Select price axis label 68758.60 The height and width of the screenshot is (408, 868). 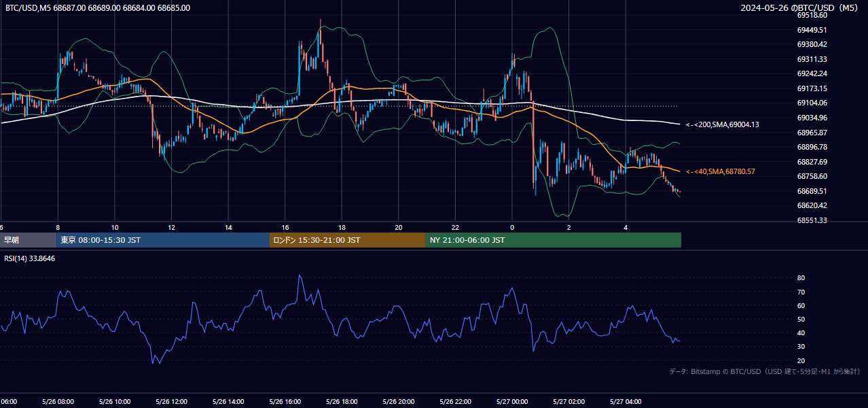point(812,176)
